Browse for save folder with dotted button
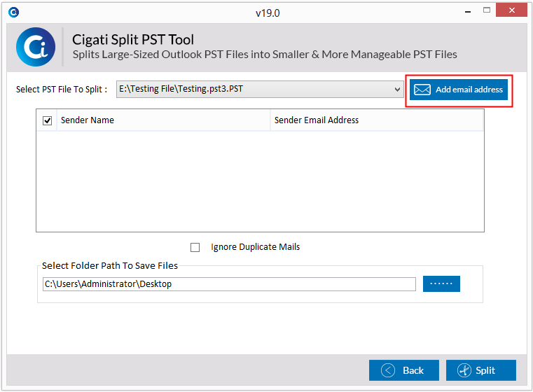Viewport: 533px width, 392px height. pyautogui.click(x=441, y=283)
